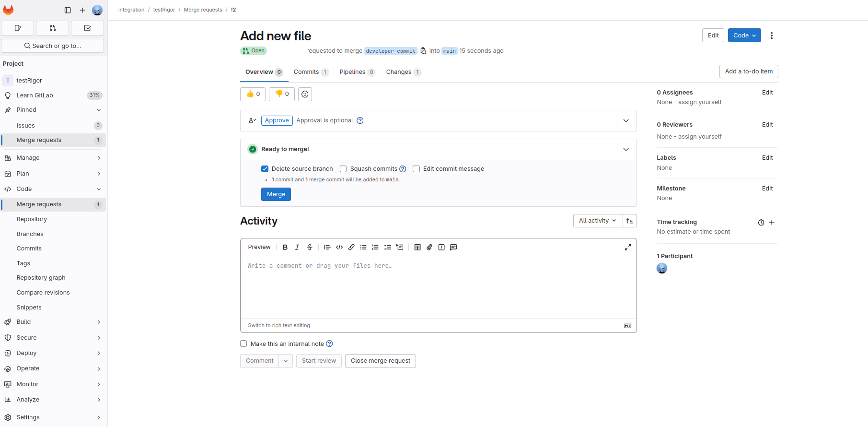Expand the Ready to merge section
This screenshot has height=427, width=868.
(626, 149)
